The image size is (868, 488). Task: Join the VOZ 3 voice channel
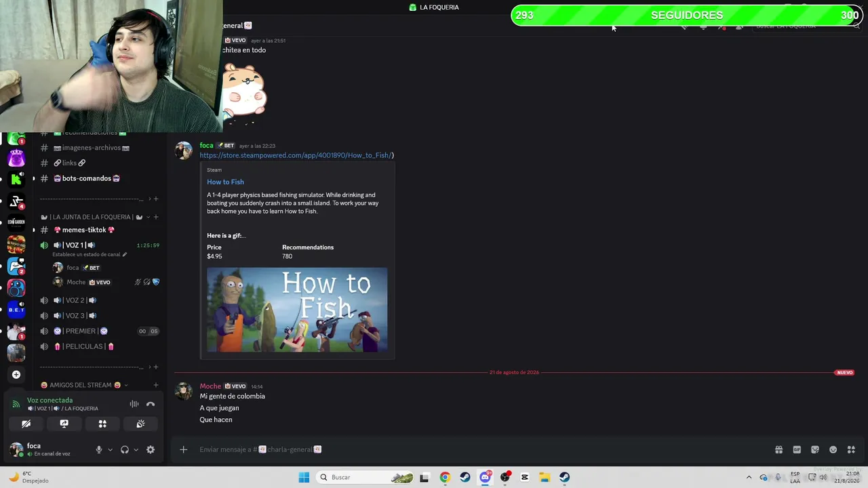click(100, 315)
